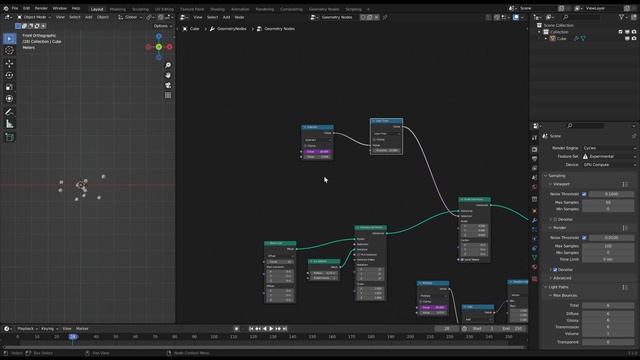640x360 pixels.
Task: Click the green Y axis gizmo ball
Action: click(x=159, y=47)
